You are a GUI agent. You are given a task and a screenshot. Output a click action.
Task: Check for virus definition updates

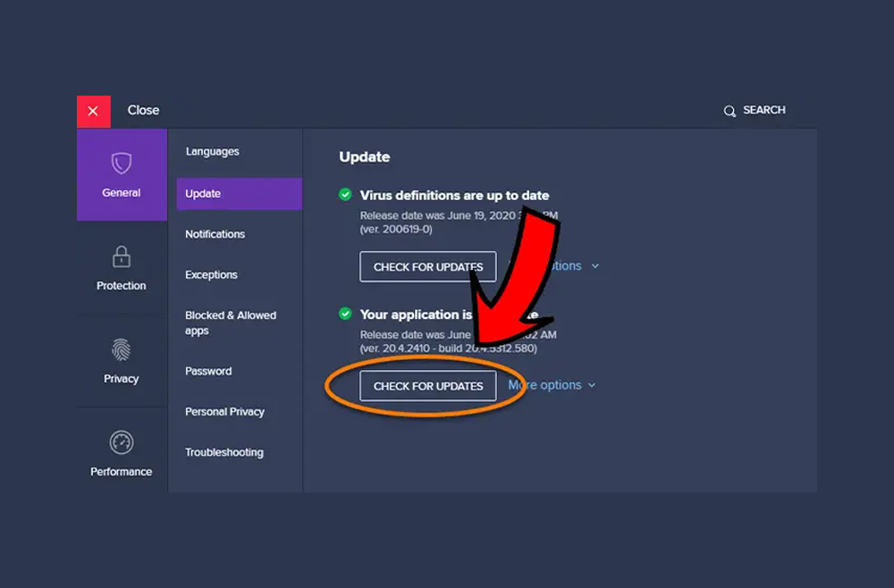pyautogui.click(x=427, y=267)
